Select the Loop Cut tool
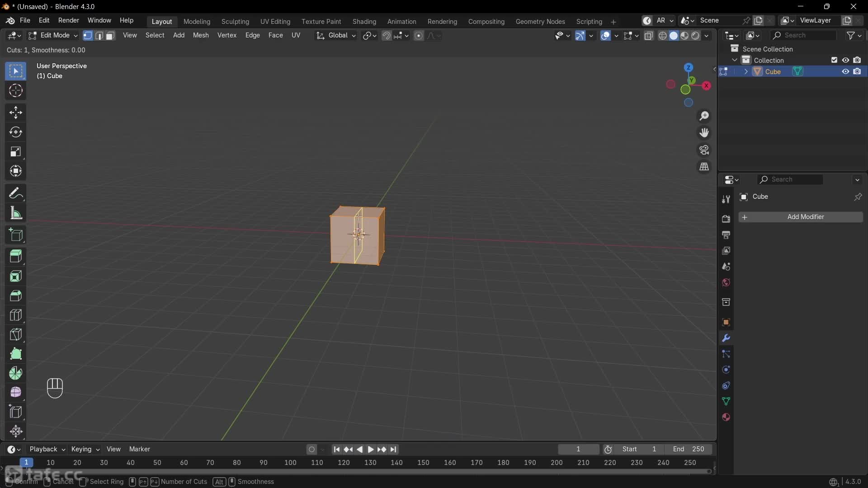 point(16,315)
